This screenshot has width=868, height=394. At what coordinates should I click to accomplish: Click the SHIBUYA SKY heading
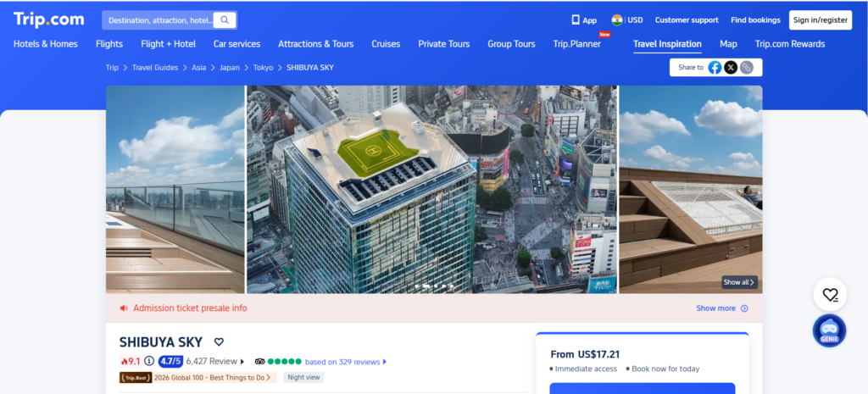(161, 342)
